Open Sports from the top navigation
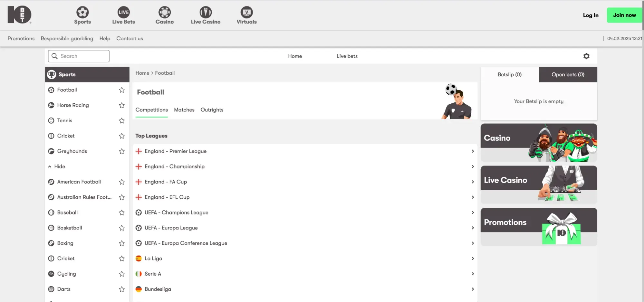The height and width of the screenshot is (302, 644). [x=82, y=15]
